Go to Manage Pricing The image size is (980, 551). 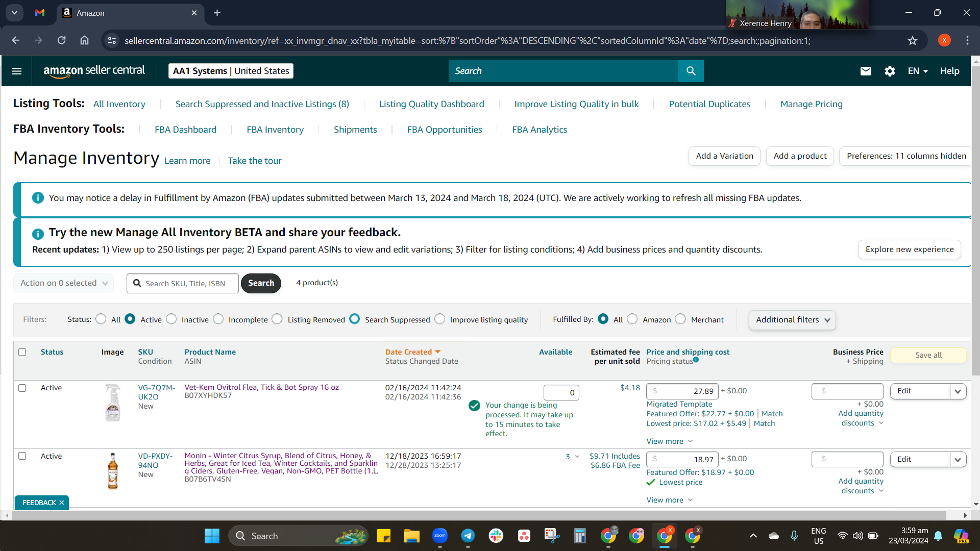point(812,104)
